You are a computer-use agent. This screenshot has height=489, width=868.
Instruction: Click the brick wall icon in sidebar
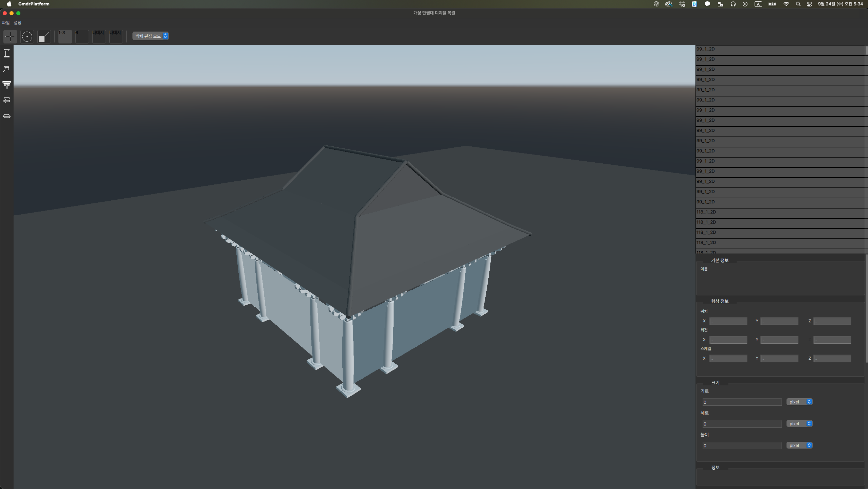click(x=7, y=100)
